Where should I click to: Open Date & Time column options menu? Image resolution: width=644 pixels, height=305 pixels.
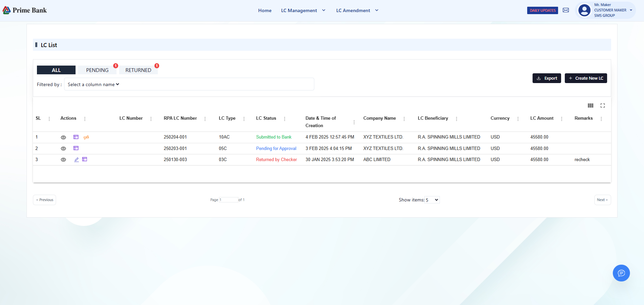coord(354,122)
